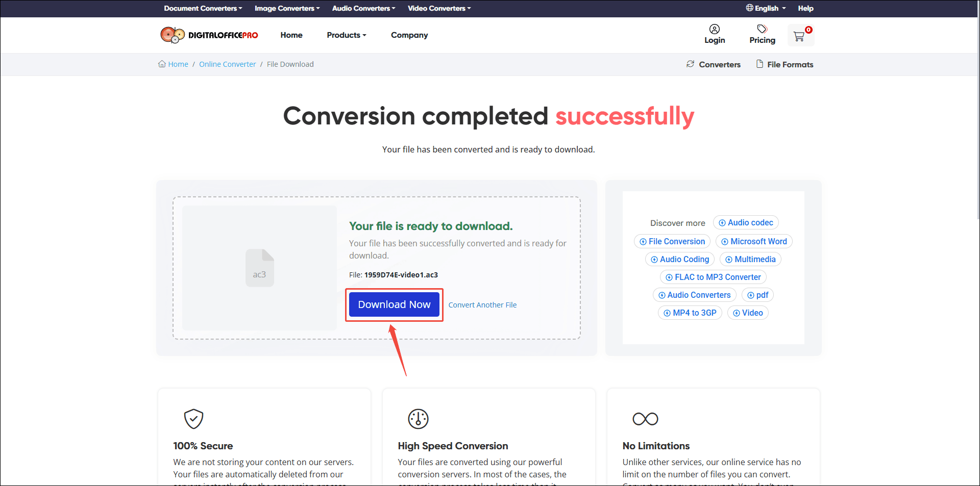Click the Converters sync icon
Screen dimensions: 980x486
(691, 64)
